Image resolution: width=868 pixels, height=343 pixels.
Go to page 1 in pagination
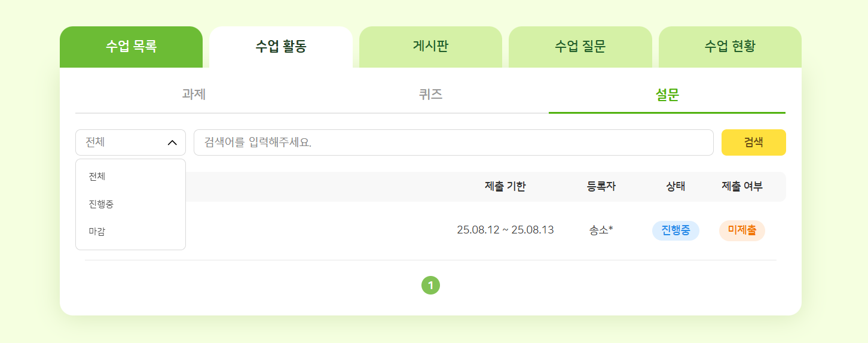click(430, 286)
